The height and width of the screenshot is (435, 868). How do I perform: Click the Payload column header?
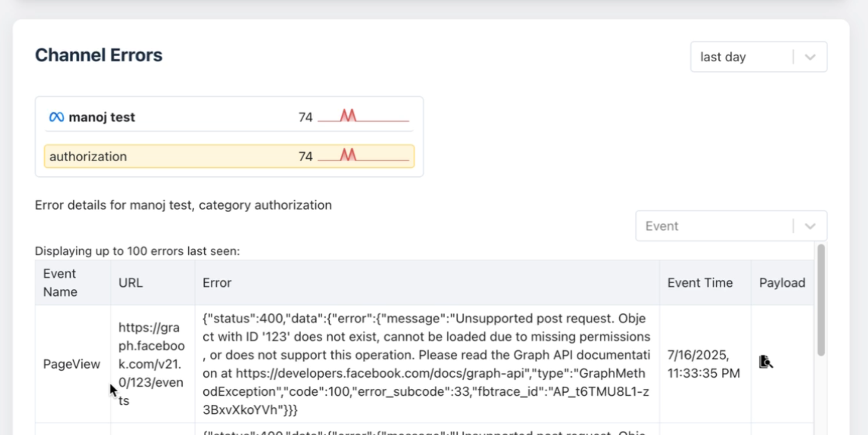[x=782, y=283]
